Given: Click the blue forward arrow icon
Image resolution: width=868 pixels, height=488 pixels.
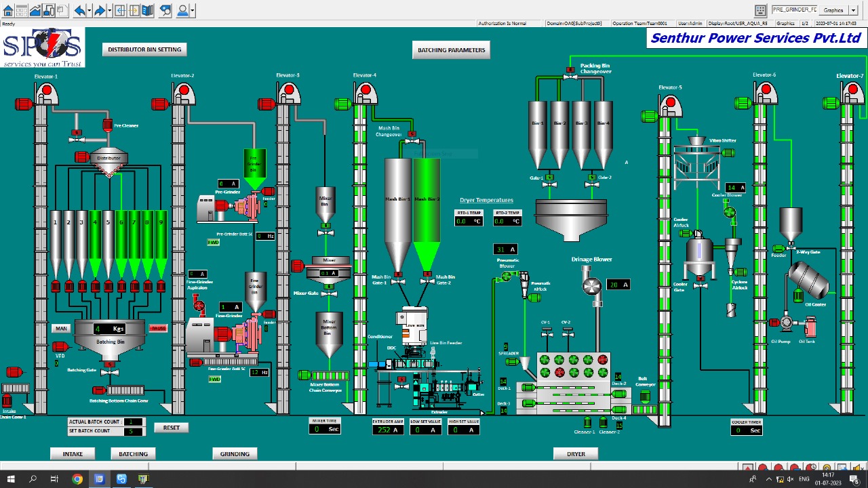Looking at the screenshot, I should click(100, 10).
